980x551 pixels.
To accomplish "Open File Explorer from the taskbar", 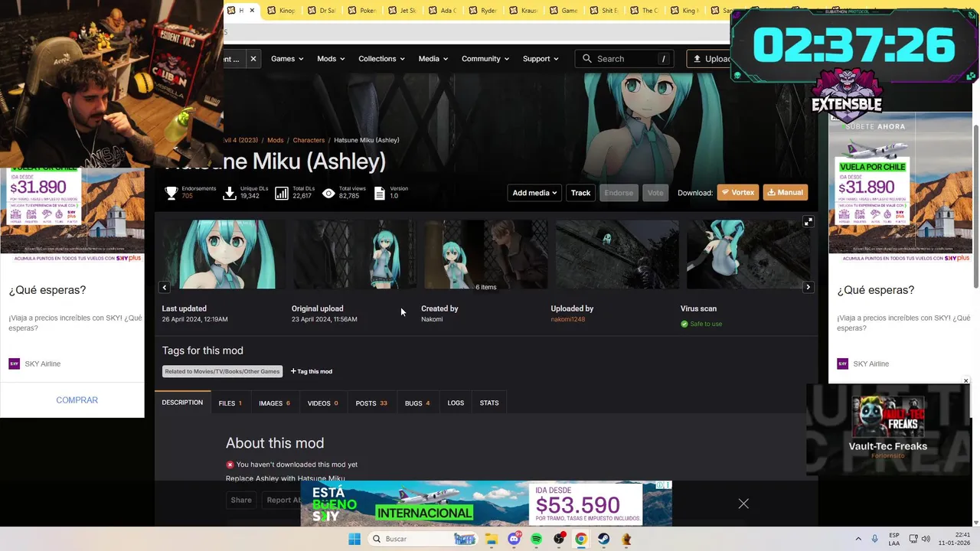I will coord(492,539).
